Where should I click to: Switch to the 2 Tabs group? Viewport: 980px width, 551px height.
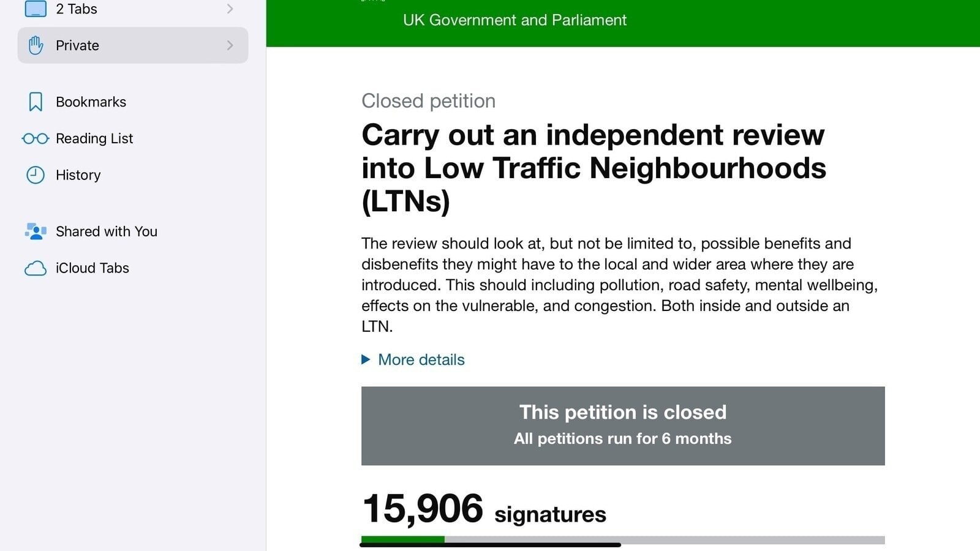(75, 9)
